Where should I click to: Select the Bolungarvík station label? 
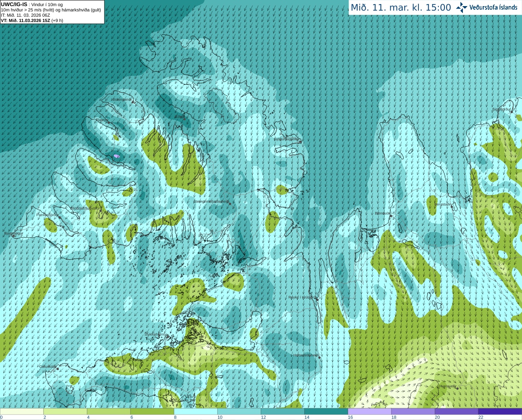click(x=122, y=99)
